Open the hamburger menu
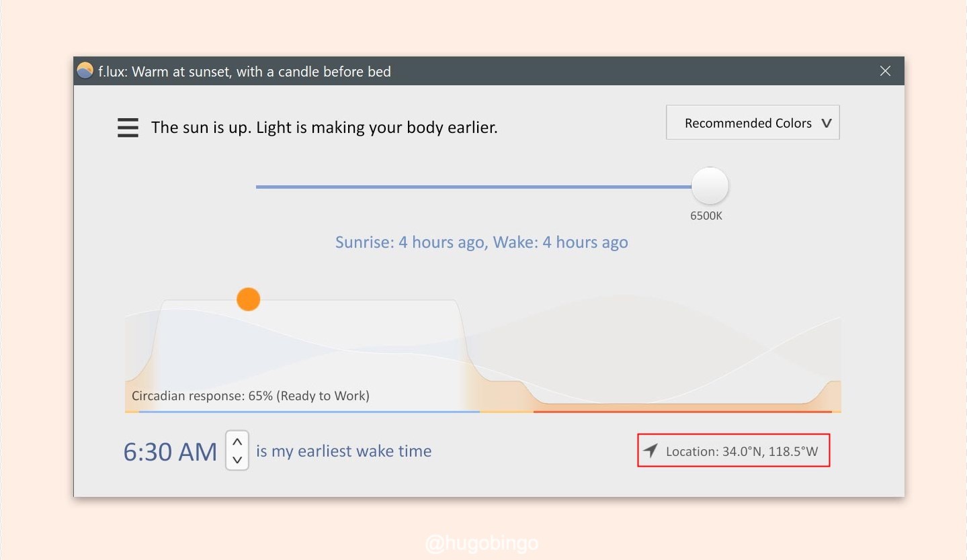The image size is (967, 560). (x=128, y=128)
